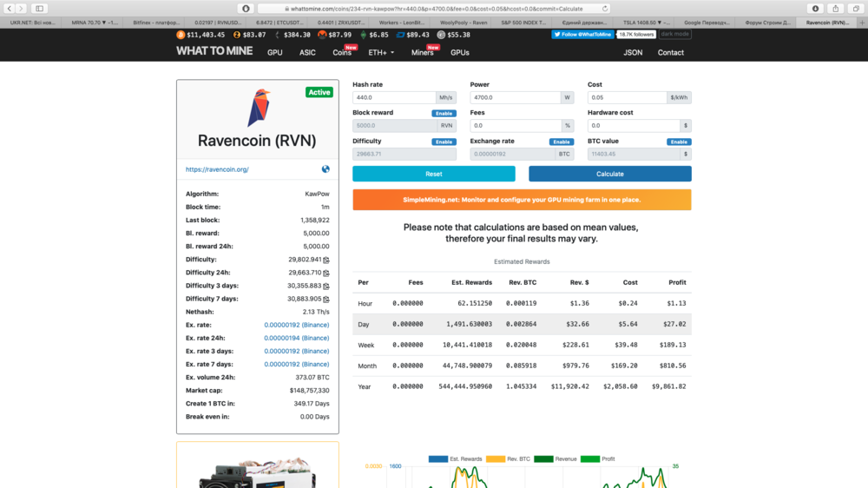Click the WHAT TO MINE logo
The width and height of the screenshot is (868, 488).
click(214, 51)
